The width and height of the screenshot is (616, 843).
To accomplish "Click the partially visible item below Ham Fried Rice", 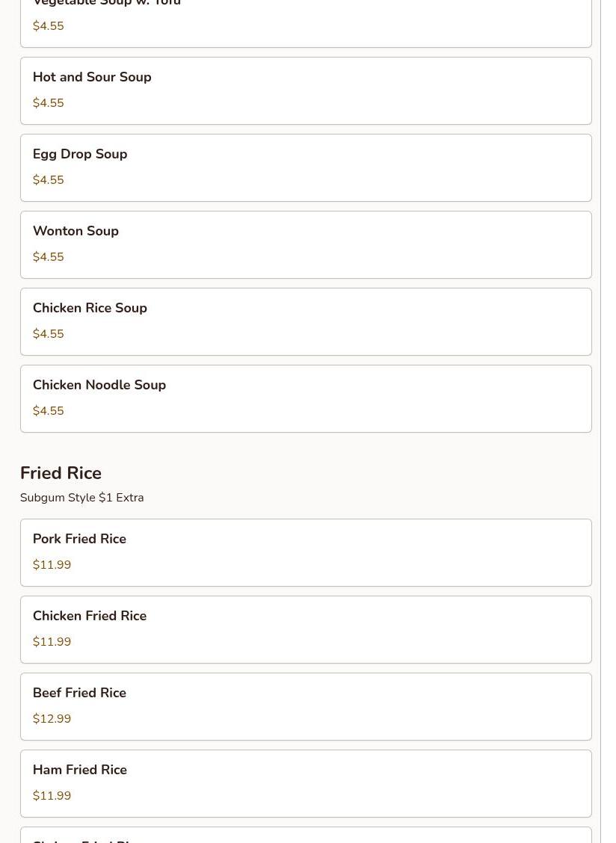I will pyautogui.click(x=306, y=835).
